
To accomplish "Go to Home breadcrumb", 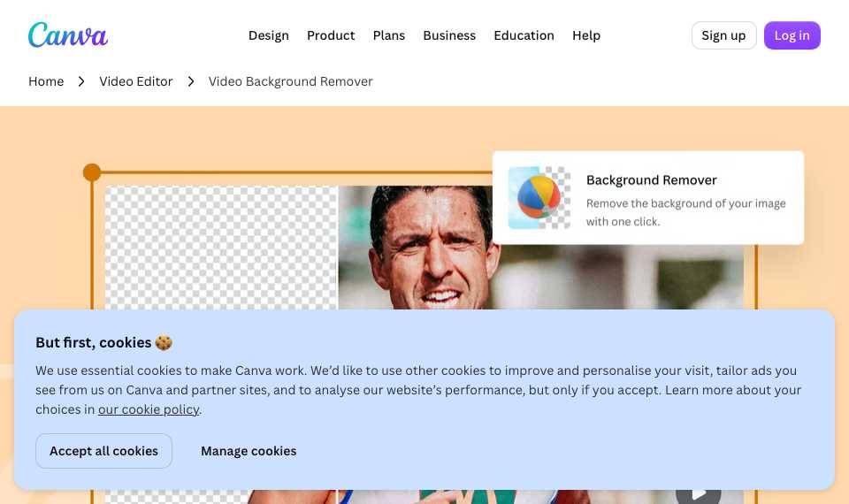I will point(46,81).
